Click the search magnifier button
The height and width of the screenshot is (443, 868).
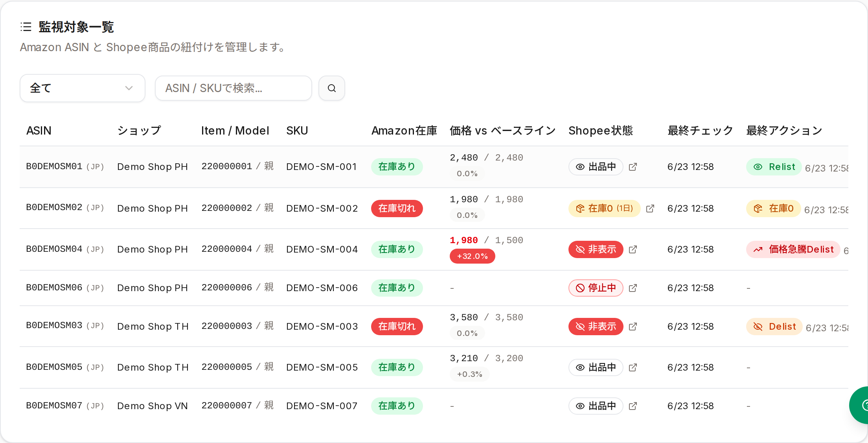[x=332, y=88]
